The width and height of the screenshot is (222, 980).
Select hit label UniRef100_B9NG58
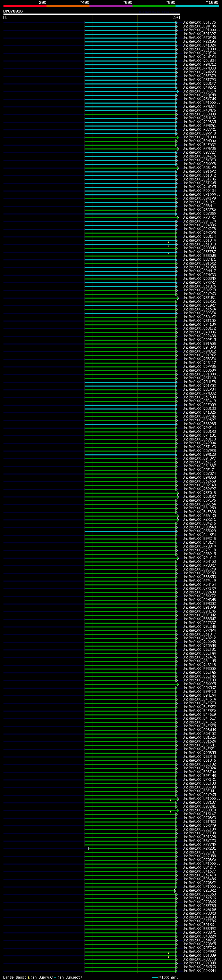click(199, 477)
